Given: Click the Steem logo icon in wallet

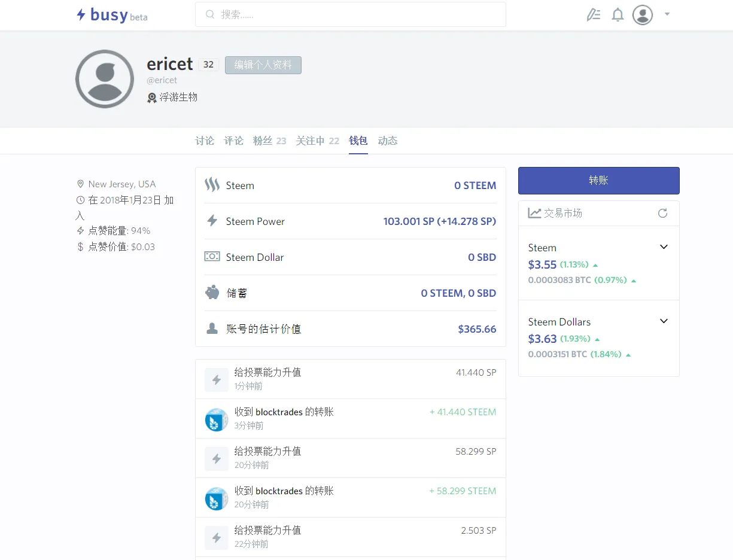Looking at the screenshot, I should tap(212, 185).
